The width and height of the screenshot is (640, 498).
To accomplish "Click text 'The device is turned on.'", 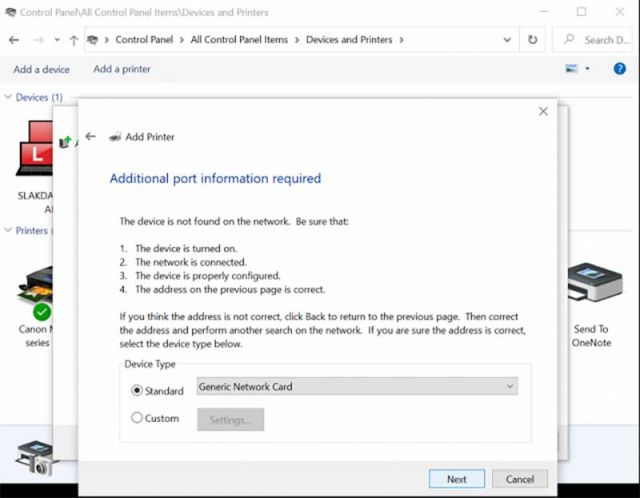I will click(x=186, y=248).
